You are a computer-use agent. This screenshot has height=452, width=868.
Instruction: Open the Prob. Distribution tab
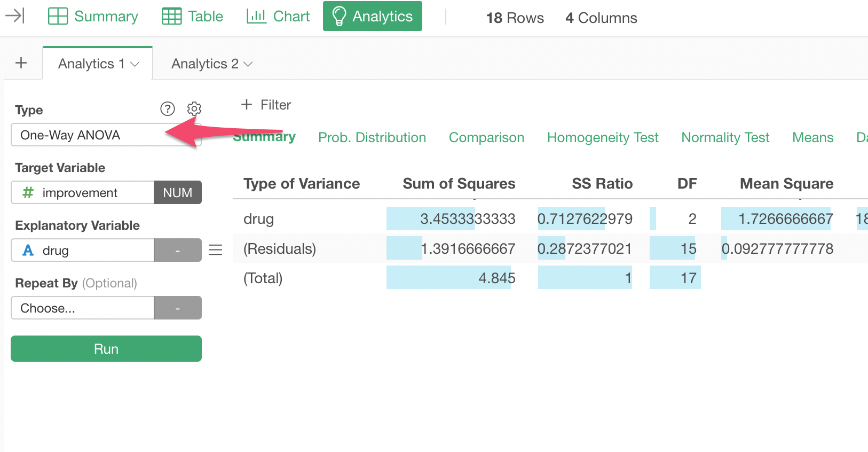(372, 137)
